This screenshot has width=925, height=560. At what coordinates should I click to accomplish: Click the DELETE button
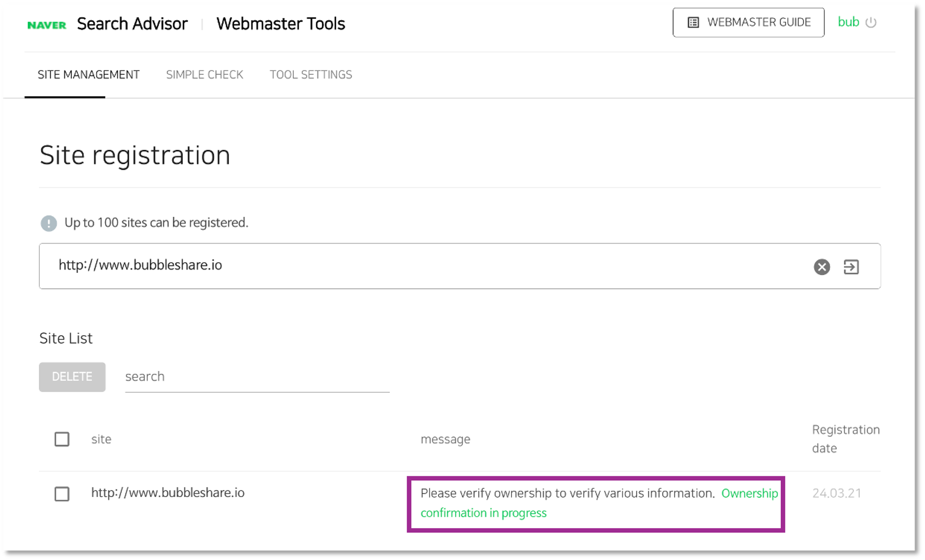pos(72,377)
